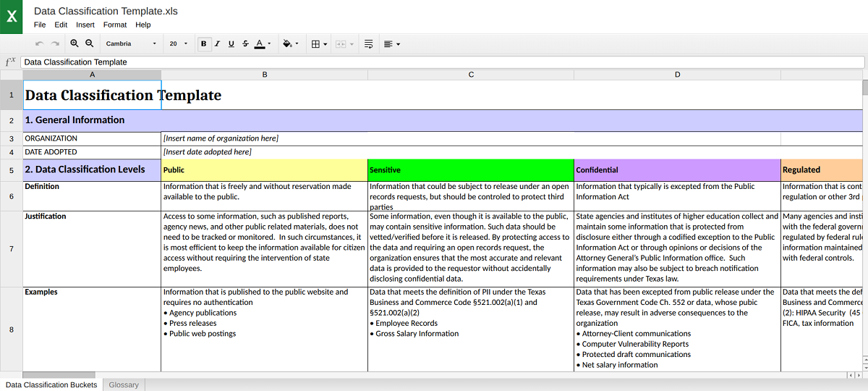Screen dimensions: 868x391
Task: Open the File menu
Action: click(40, 25)
